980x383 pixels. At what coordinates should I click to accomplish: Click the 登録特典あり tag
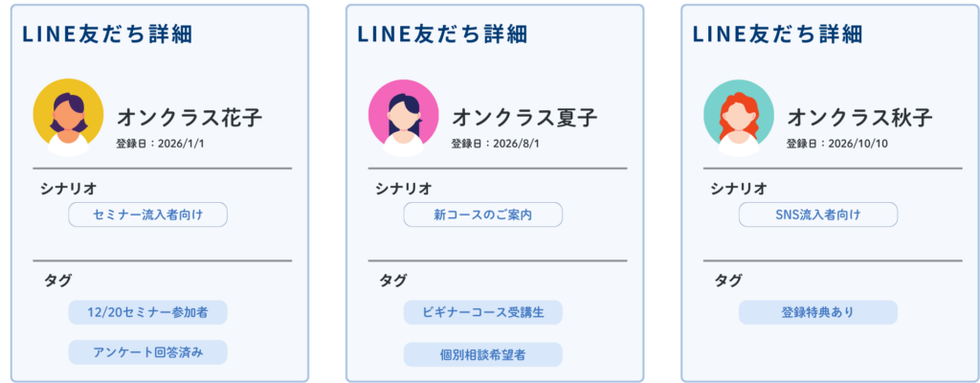click(x=817, y=312)
